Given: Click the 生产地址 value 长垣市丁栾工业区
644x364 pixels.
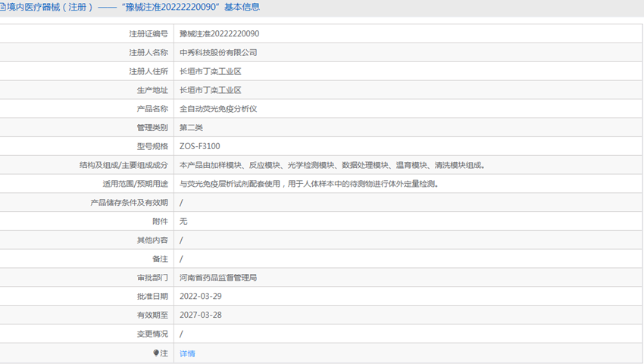Looking at the screenshot, I should [x=211, y=90].
